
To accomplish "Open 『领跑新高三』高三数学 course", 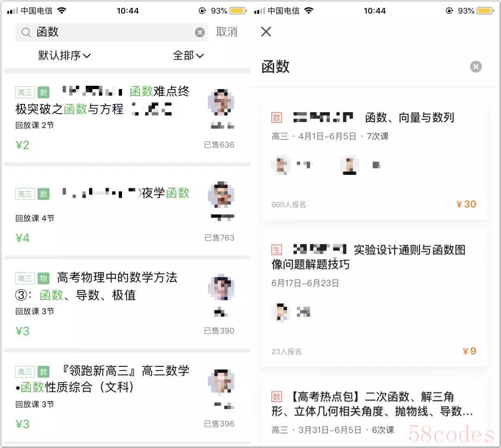I will [127, 397].
